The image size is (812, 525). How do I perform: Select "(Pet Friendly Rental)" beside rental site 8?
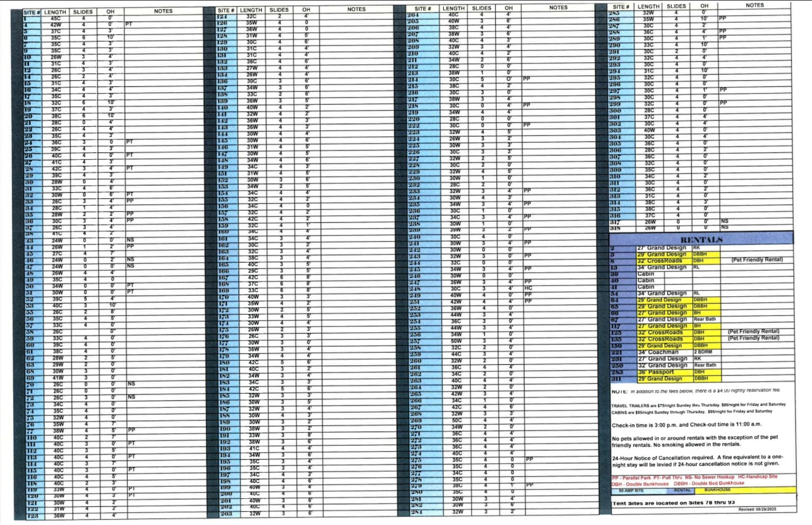[x=757, y=260]
